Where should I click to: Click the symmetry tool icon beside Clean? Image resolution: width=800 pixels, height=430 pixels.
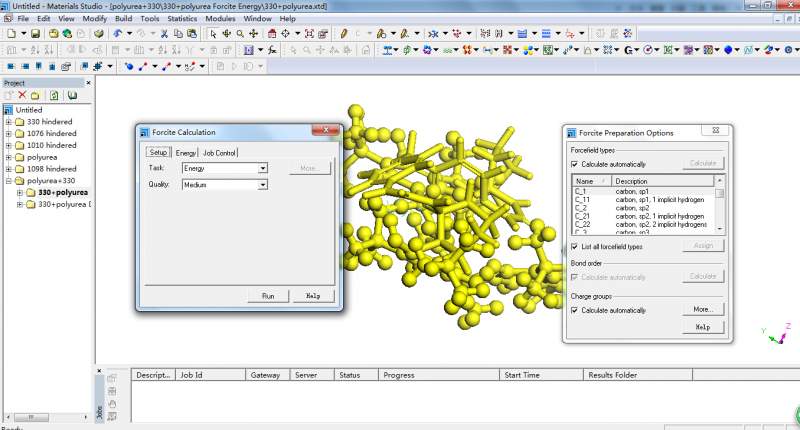click(457, 34)
